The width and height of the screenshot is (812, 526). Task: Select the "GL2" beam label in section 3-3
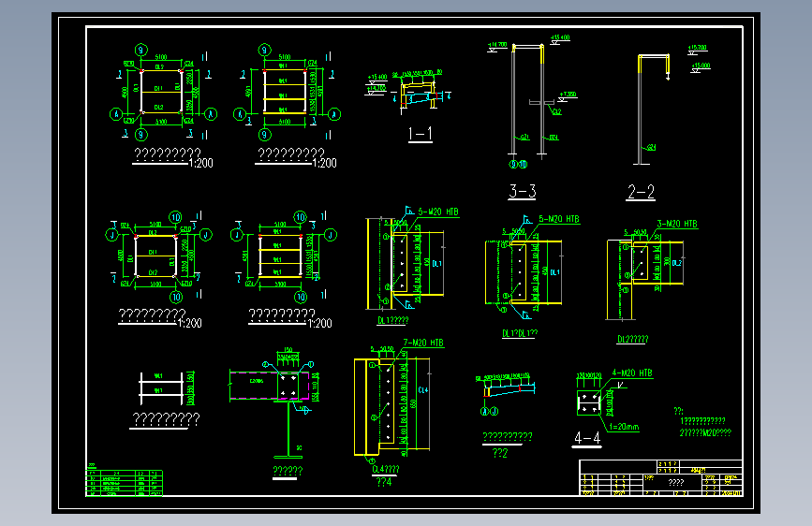click(x=556, y=111)
